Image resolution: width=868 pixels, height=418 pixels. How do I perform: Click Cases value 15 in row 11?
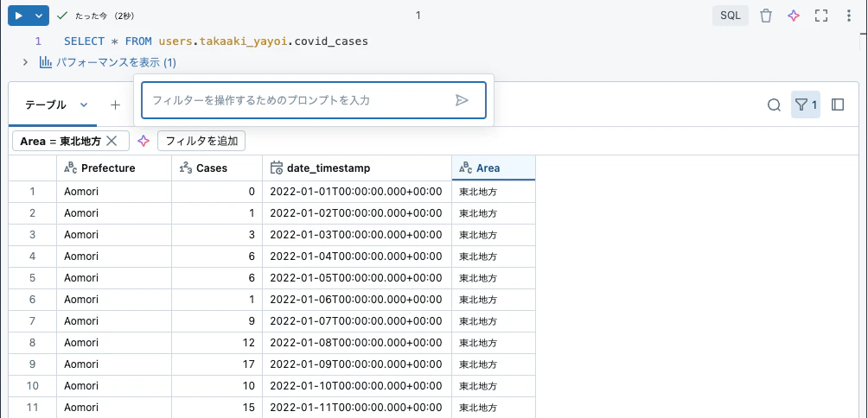coord(217,407)
